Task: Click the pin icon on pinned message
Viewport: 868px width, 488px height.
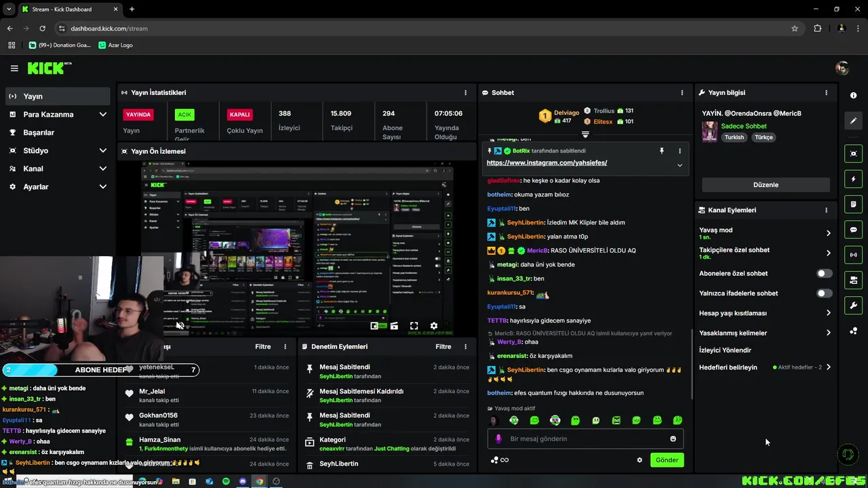Action: point(661,150)
